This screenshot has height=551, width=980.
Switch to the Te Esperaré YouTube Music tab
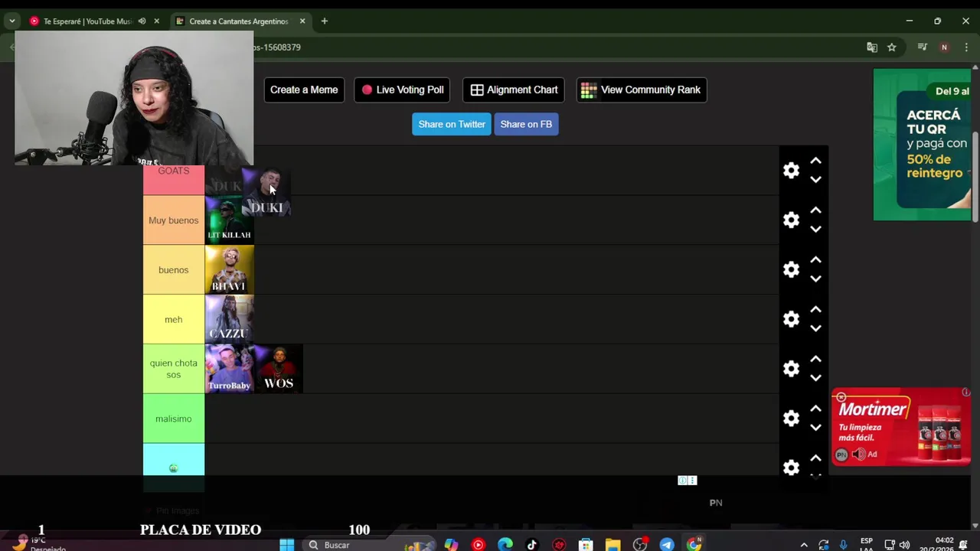click(87, 21)
